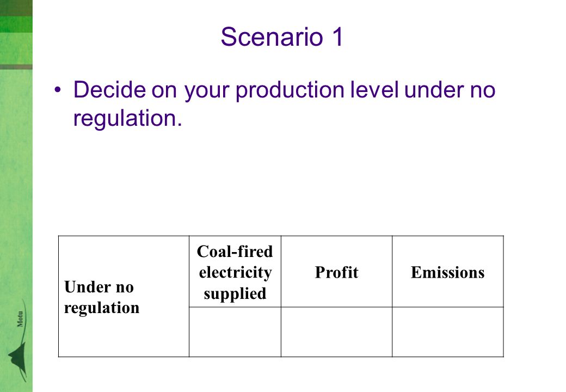Click the grey divider stripe on green sidebar
The image size is (566, 392).
(x=16, y=67)
